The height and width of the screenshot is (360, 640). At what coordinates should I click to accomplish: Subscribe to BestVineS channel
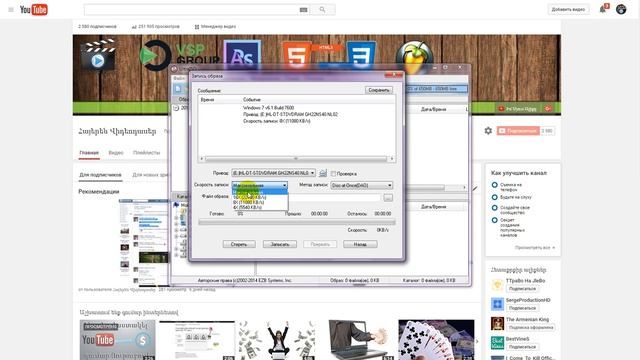click(522, 347)
